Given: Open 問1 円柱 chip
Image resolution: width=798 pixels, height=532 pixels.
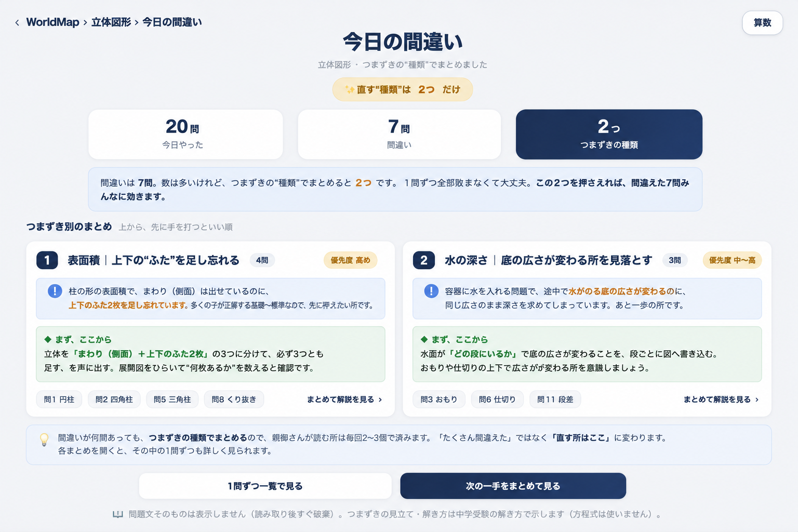Looking at the screenshot, I should coord(59,400).
